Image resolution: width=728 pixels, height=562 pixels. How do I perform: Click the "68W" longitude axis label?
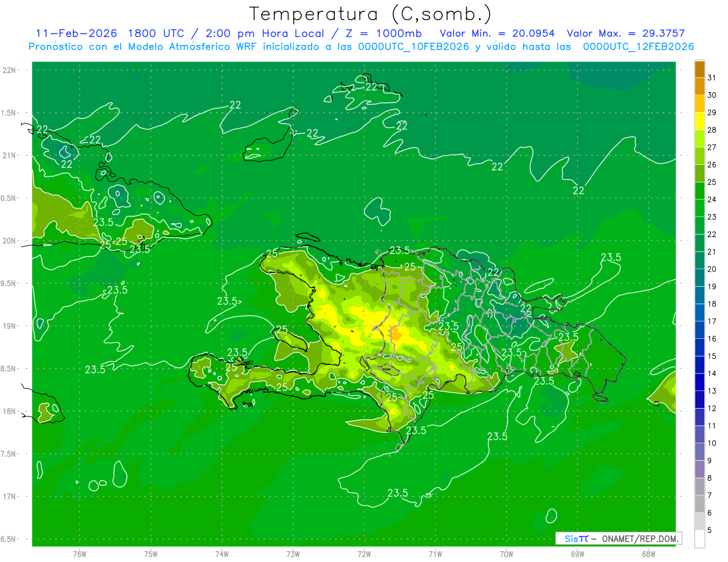click(x=648, y=554)
